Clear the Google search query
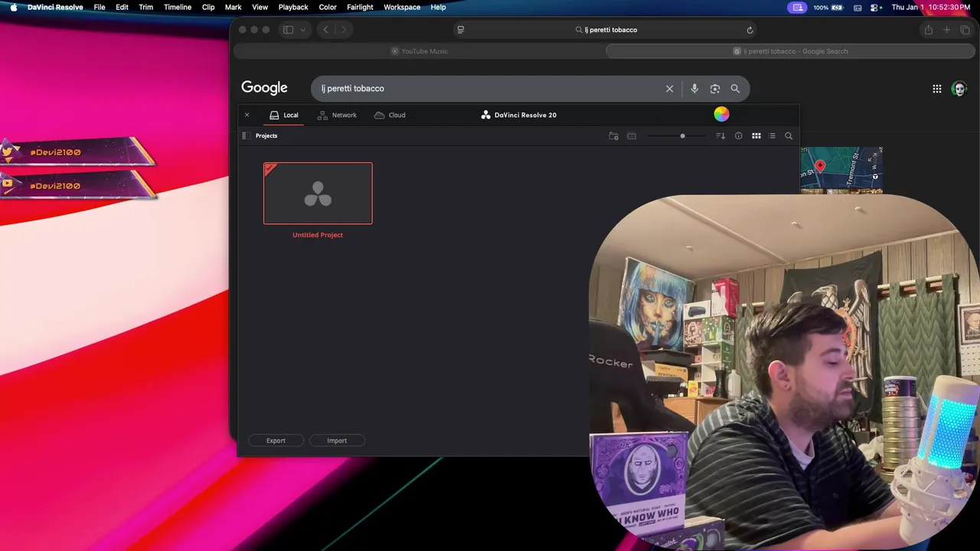Screen dimensions: 980x551 pos(669,89)
